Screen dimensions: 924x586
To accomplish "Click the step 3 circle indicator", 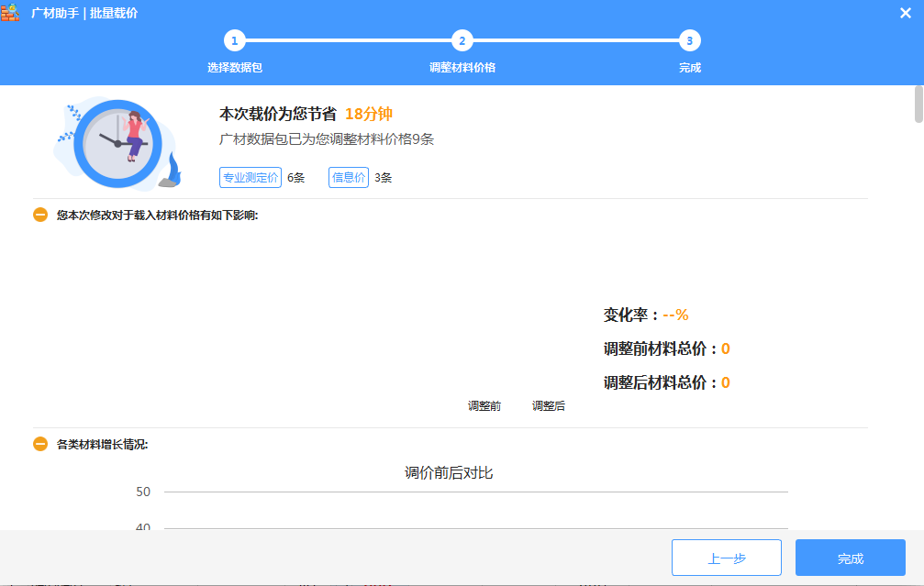I will [690, 40].
